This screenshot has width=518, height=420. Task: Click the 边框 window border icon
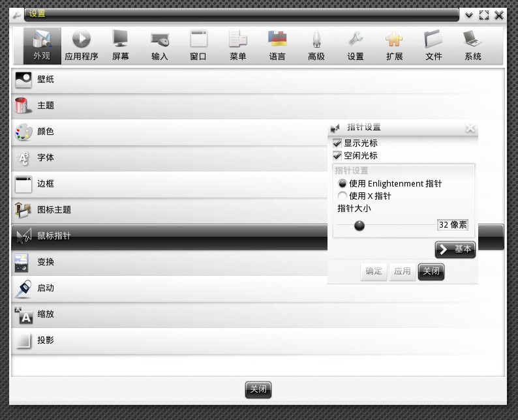pos(23,185)
